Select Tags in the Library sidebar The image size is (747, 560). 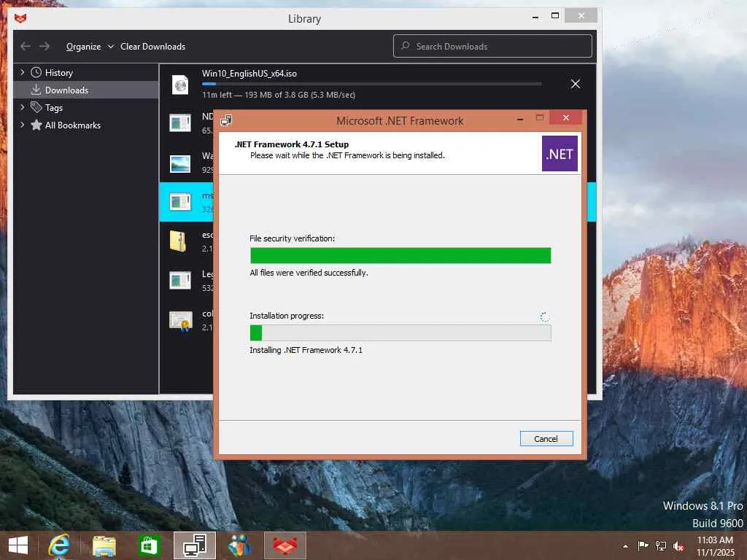click(54, 108)
